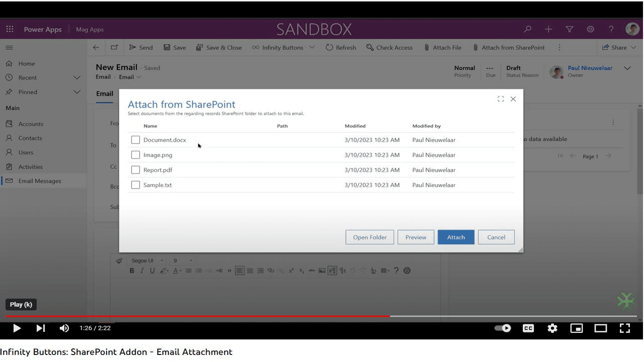The height and width of the screenshot is (362, 644).
Task: Collapse the sidebar with hamburger icon
Action: click(9, 47)
